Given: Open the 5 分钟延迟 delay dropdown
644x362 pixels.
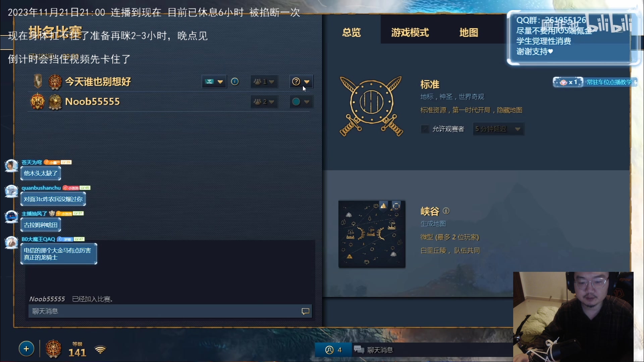Looking at the screenshot, I should 498,129.
